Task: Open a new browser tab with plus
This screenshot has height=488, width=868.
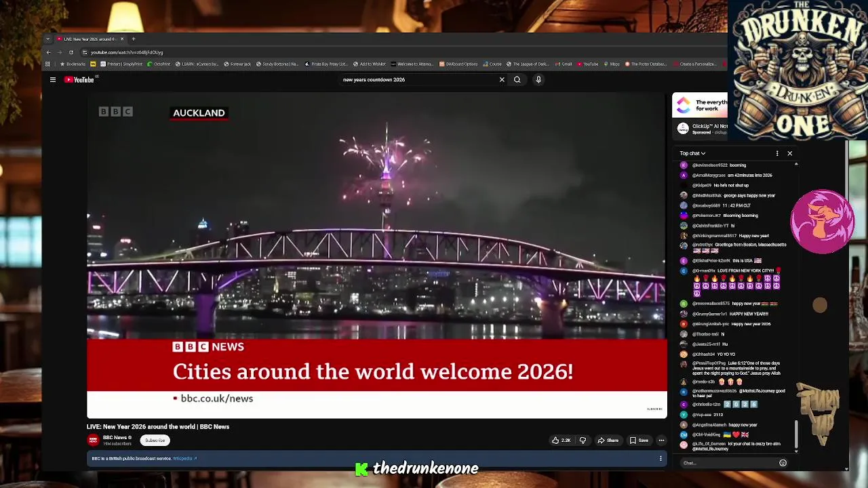Action: pos(134,39)
